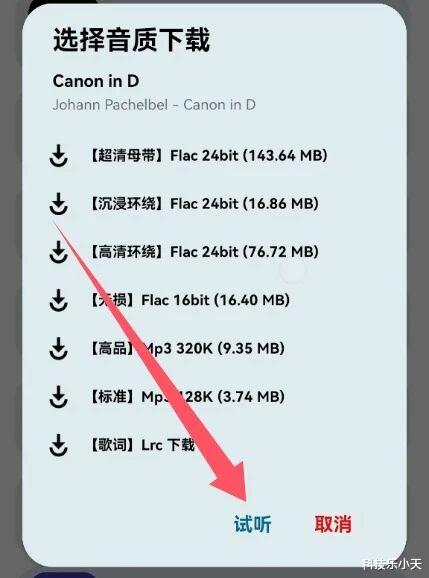Screen dimensions: 429x578
Task: Click the gray Johann Pachelbel subtitle line
Action: pos(154,105)
